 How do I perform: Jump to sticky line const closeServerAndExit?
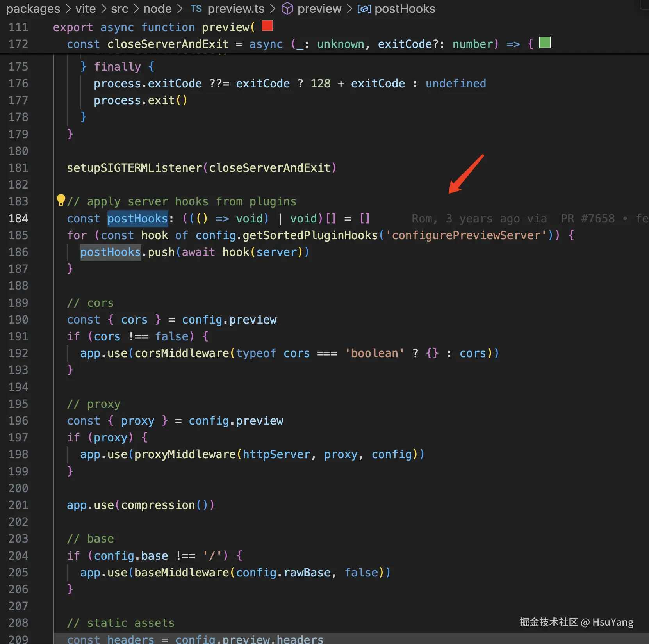coord(300,44)
